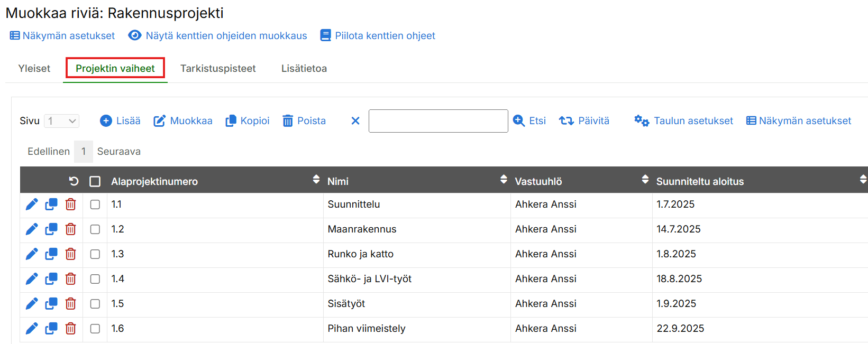Click the pencil icon for Sisätyöt row
This screenshot has height=344, width=868.
click(32, 304)
